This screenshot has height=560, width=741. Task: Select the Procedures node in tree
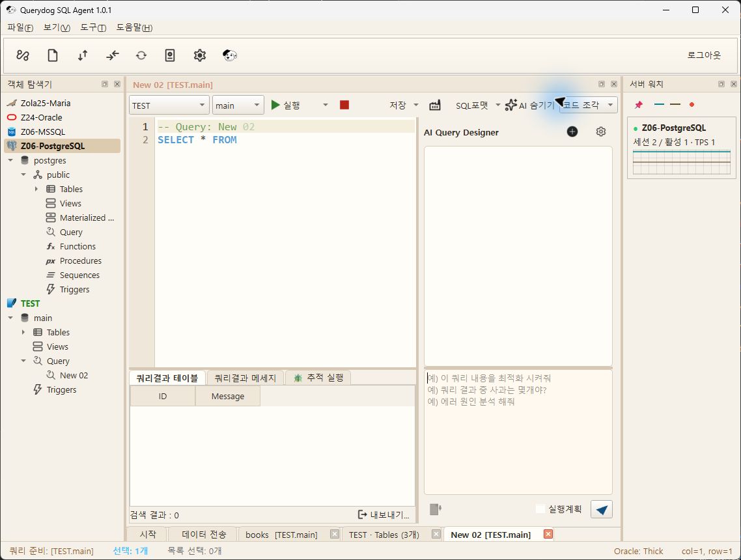pos(80,261)
